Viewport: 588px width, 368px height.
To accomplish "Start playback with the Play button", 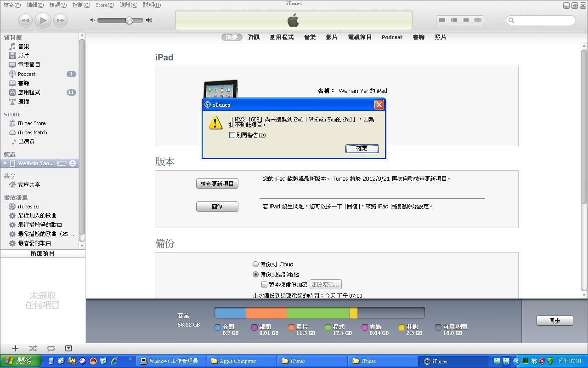I will point(43,20).
